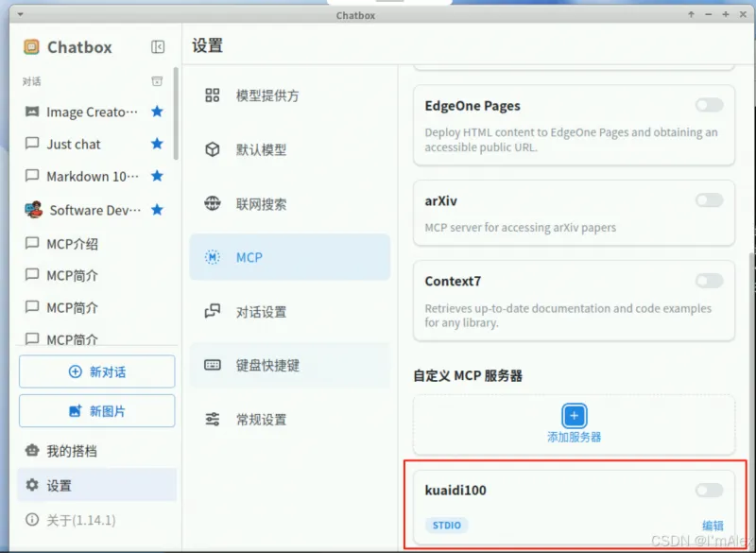756x553 pixels.
Task: Click the Software Developer avatar icon
Action: [x=33, y=210]
